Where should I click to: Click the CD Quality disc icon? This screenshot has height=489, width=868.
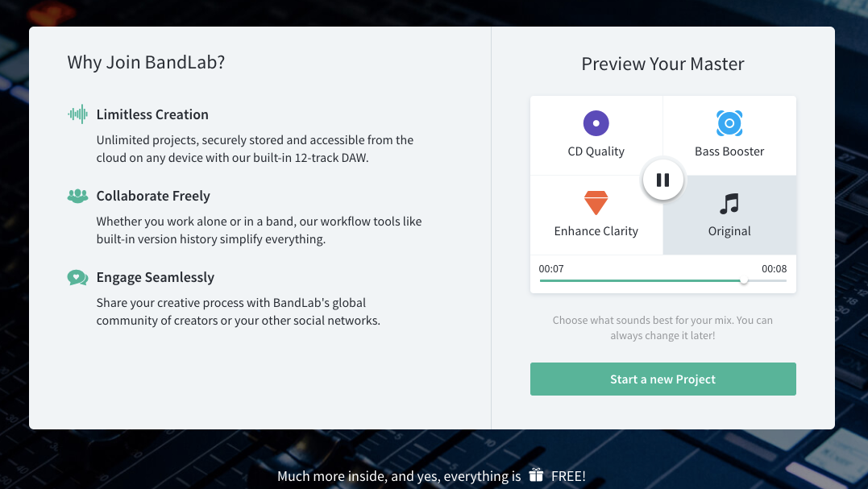point(596,123)
